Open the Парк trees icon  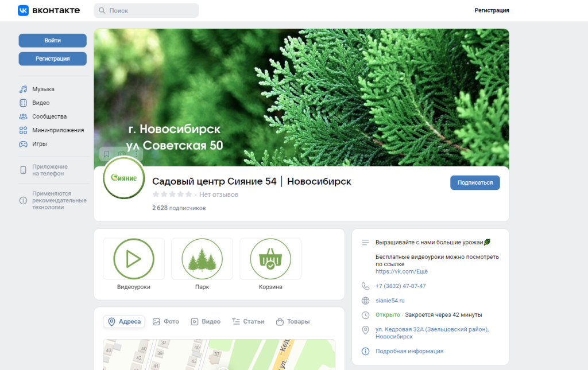click(x=202, y=259)
